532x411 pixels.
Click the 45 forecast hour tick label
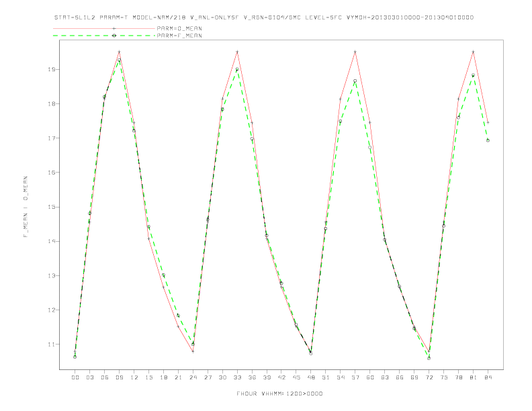click(296, 377)
